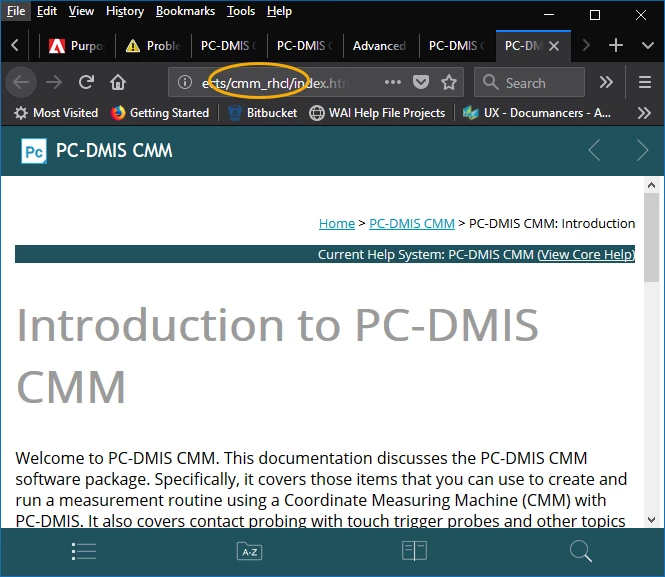Expand more toolbar tools chevron
Image resolution: width=665 pixels, height=577 pixels.
pos(606,82)
